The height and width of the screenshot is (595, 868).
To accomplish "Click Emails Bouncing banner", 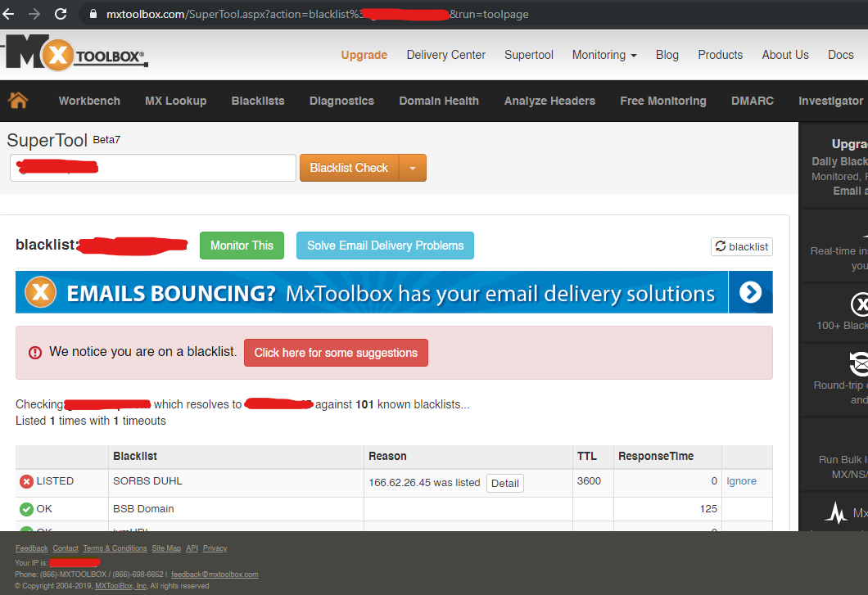I will [394, 292].
